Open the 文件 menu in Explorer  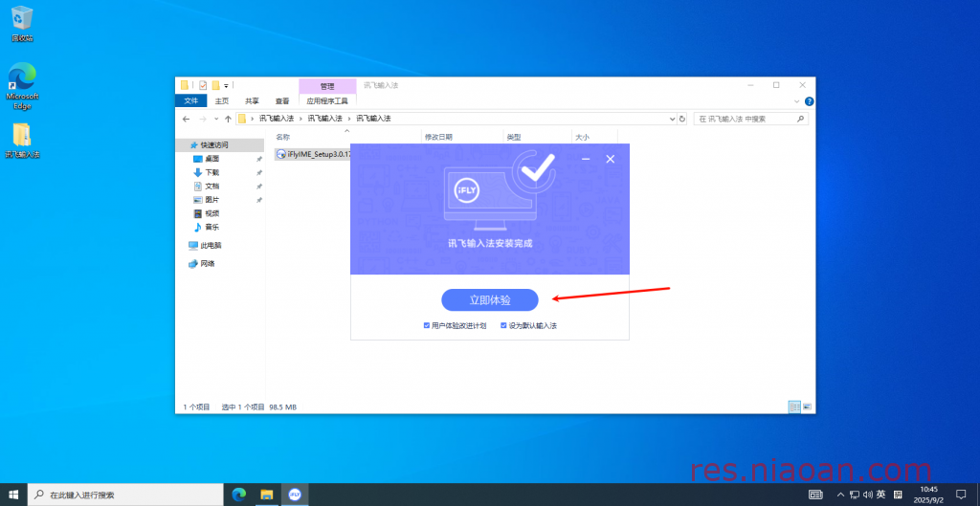[x=191, y=100]
